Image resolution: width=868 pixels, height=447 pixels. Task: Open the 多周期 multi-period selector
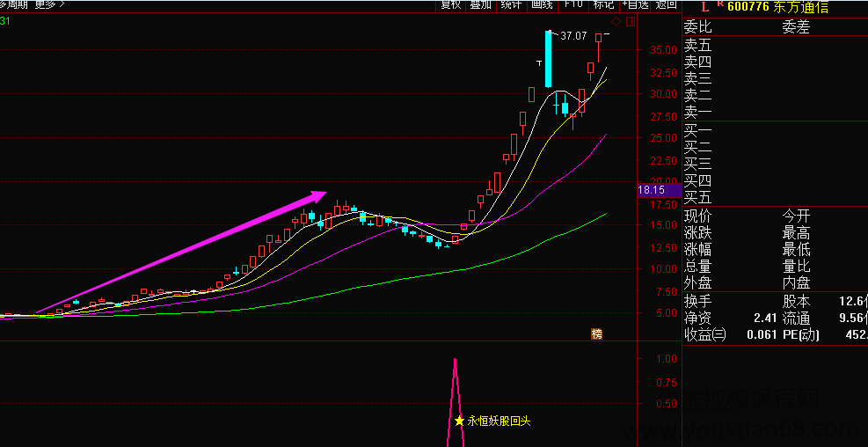(14, 4)
